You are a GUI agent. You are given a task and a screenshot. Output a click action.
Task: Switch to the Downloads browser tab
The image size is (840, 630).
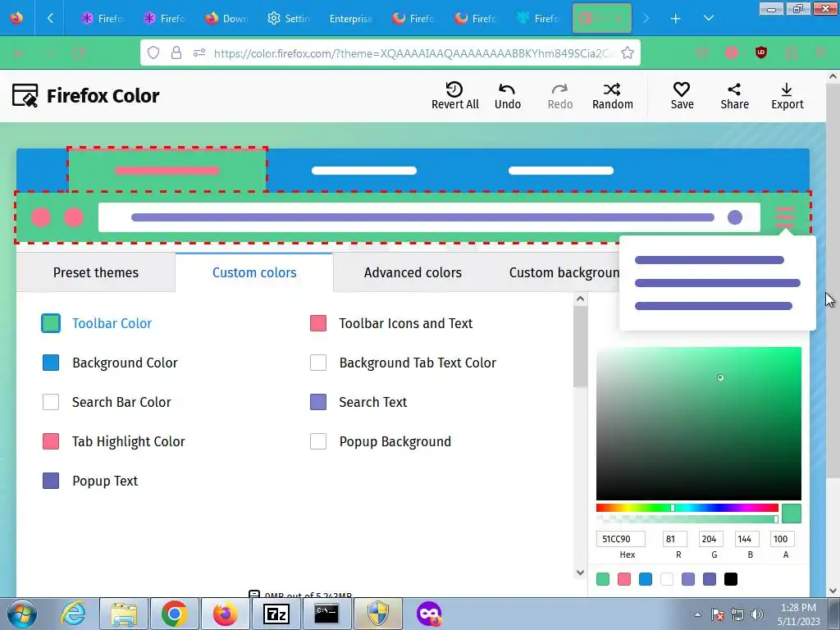click(226, 18)
